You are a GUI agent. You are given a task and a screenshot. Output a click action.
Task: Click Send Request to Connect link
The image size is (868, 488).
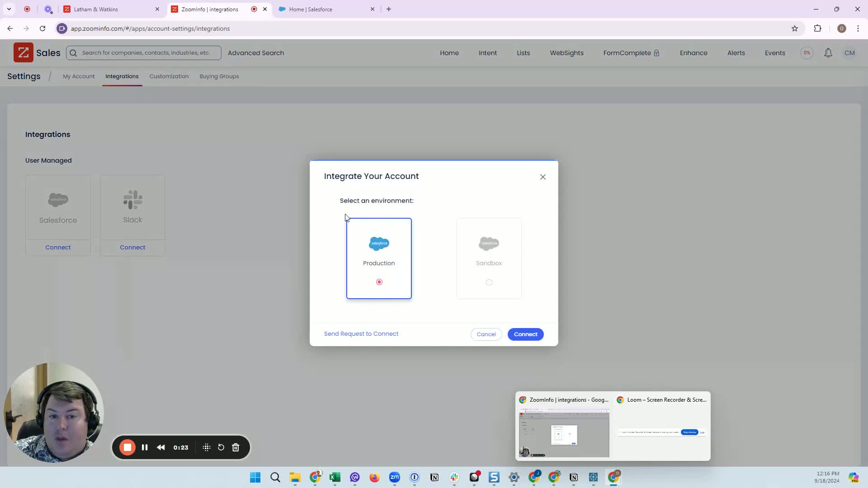(361, 334)
